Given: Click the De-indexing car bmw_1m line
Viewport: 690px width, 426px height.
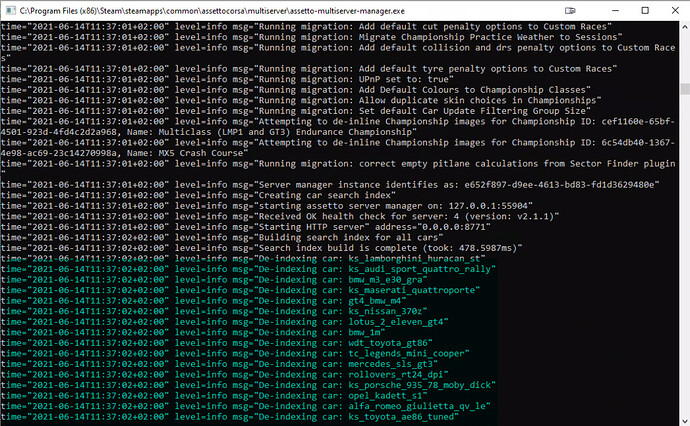Looking at the screenshot, I should tap(193, 333).
